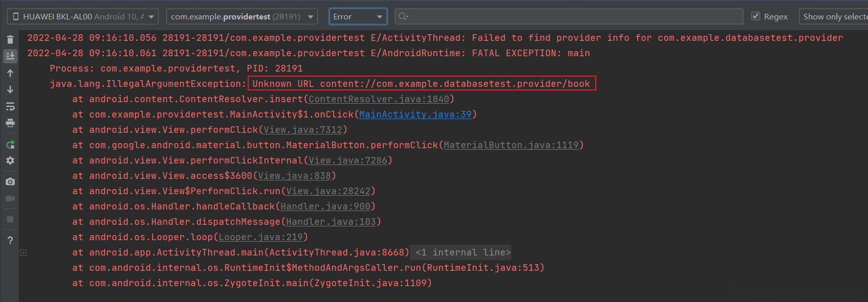The width and height of the screenshot is (868, 302).
Task: Open the MainActivity.java:39 link
Action: point(415,114)
